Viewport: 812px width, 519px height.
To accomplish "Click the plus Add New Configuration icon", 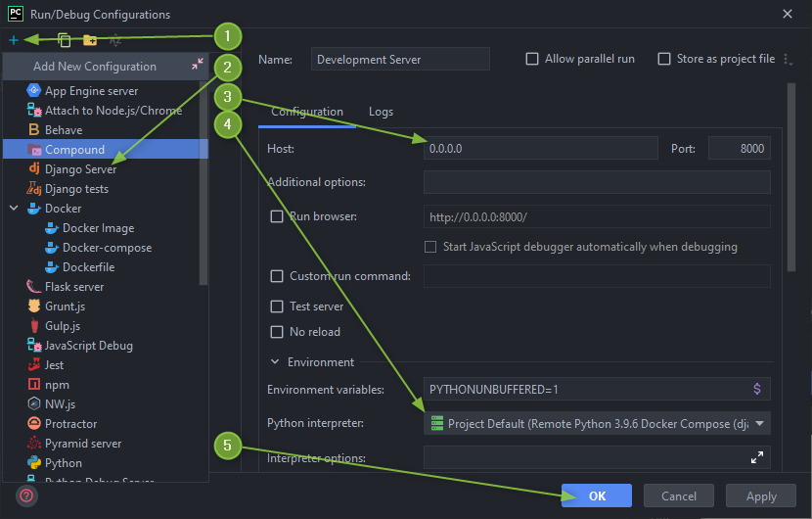I will [14, 40].
